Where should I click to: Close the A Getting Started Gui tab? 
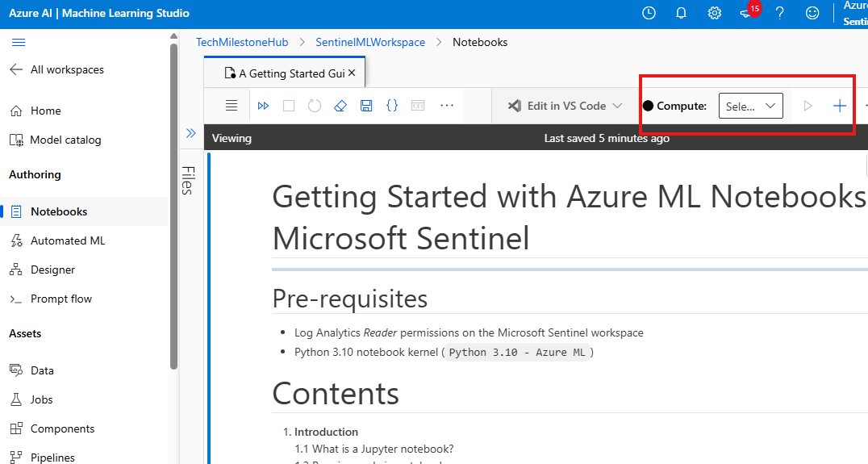(x=352, y=73)
